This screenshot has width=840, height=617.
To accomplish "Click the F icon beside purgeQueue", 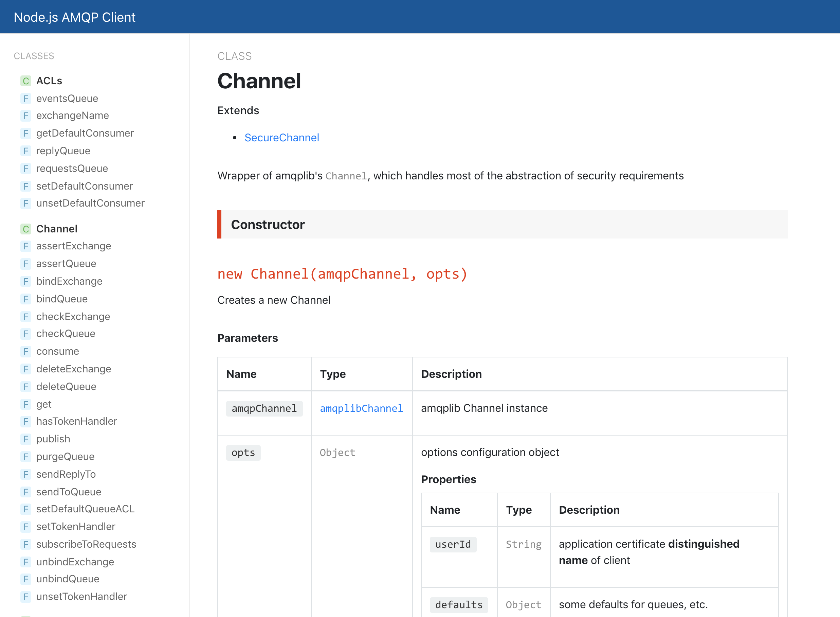I will (26, 456).
